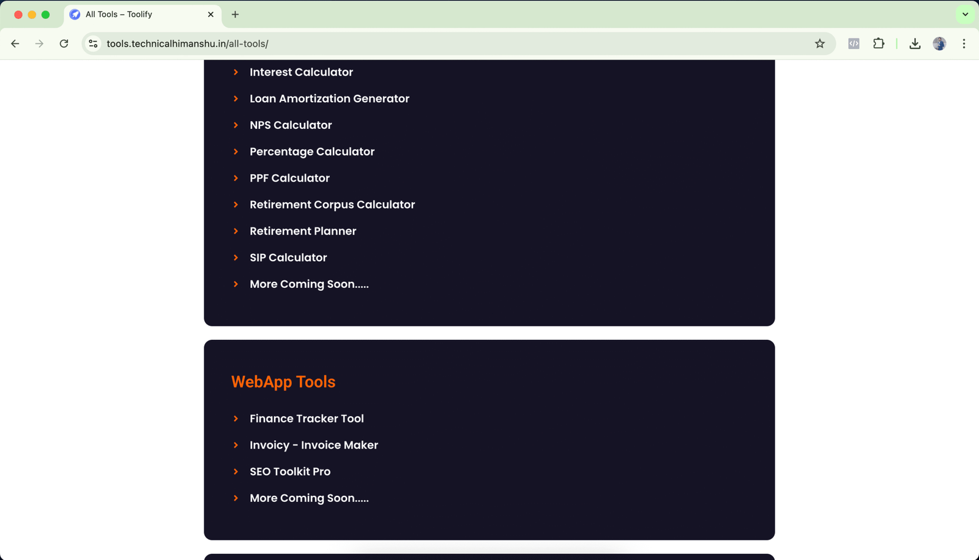Open the SIP Calculator link
Screen dimensions: 979x560
[288, 257]
